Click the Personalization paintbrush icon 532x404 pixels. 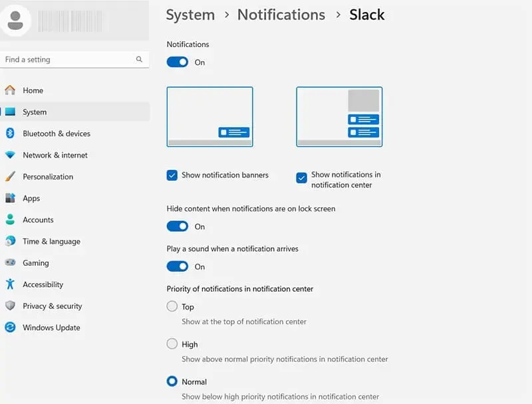pyautogui.click(x=10, y=176)
